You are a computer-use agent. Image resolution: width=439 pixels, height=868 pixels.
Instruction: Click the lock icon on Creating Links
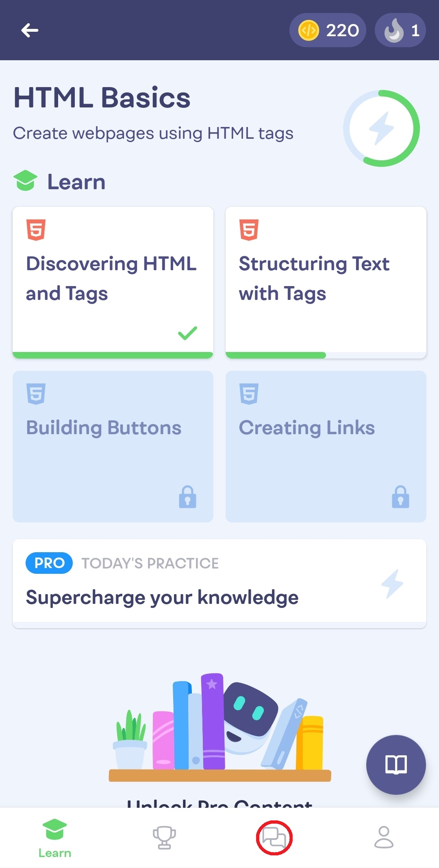pos(400,496)
